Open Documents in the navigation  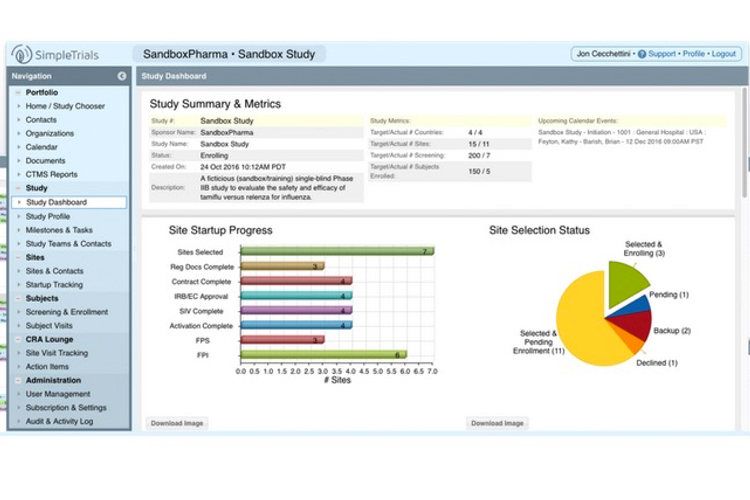coord(45,161)
